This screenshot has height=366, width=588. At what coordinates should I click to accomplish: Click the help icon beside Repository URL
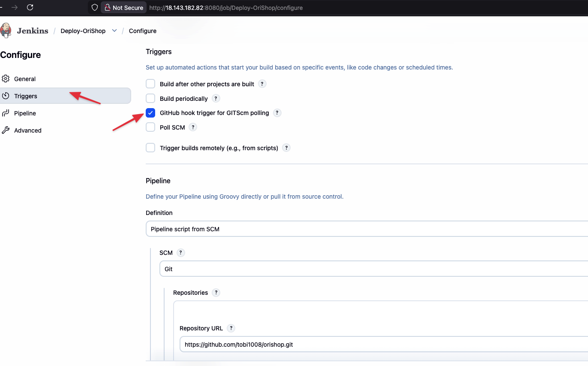point(231,328)
